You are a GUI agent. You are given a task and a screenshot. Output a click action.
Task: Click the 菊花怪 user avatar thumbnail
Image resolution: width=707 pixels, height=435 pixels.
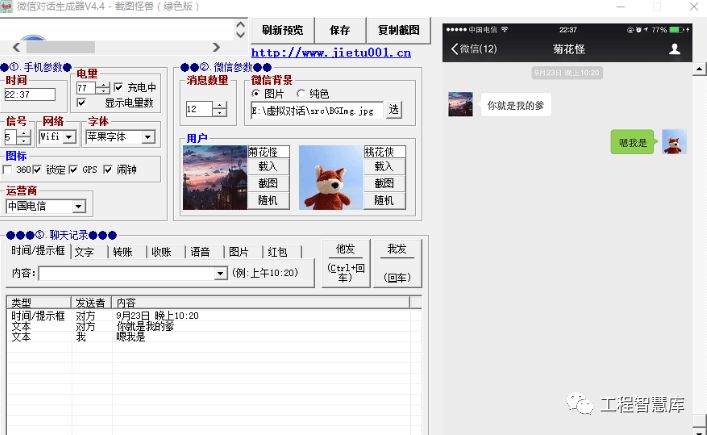pyautogui.click(x=215, y=177)
